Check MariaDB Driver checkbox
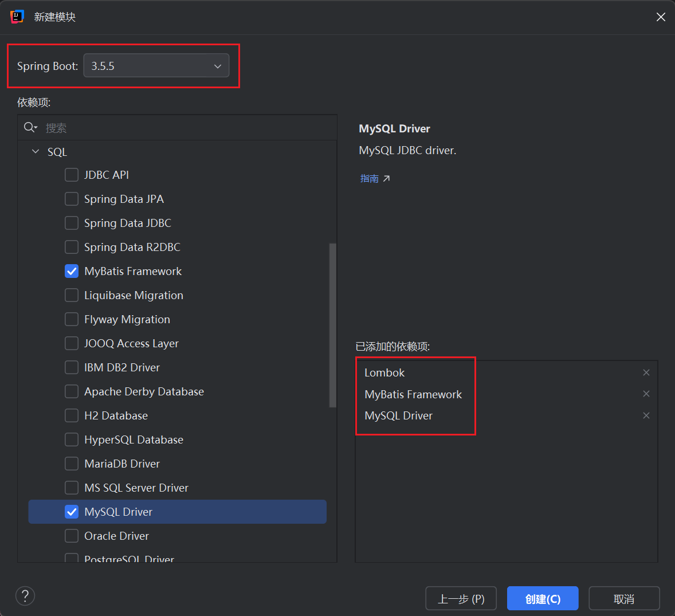675x616 pixels. pyautogui.click(x=72, y=464)
